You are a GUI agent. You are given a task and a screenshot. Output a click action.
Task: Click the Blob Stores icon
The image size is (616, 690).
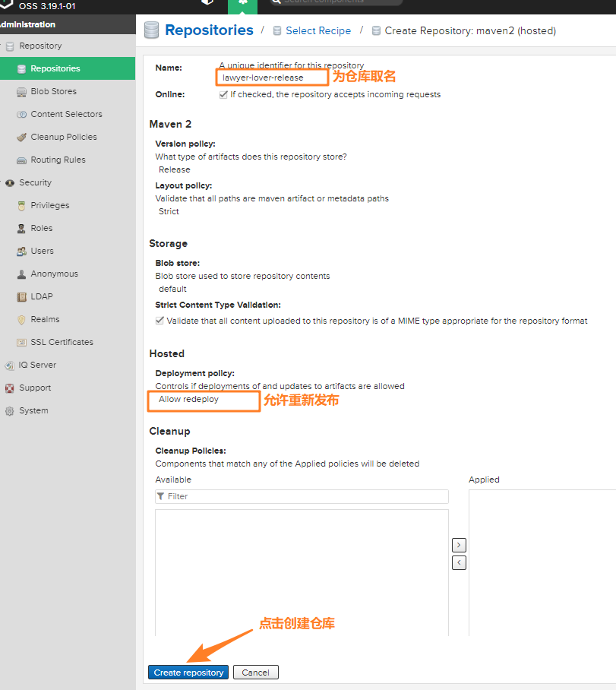(21, 91)
